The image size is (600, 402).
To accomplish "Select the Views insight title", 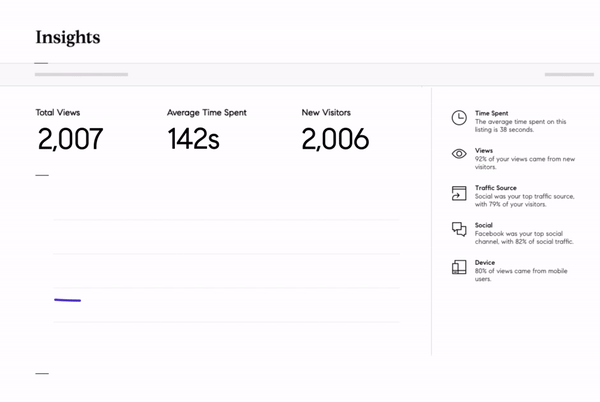I will (485, 151).
